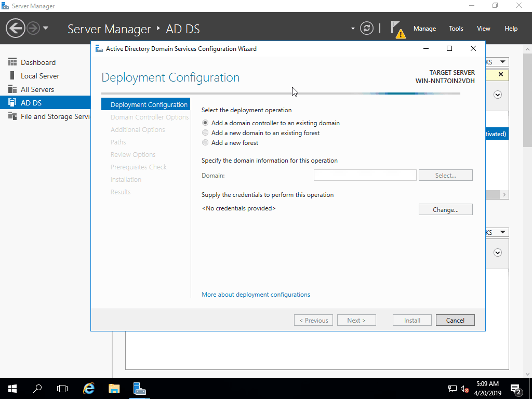Open taskbar search magnifier
532x399 pixels.
tap(37, 389)
